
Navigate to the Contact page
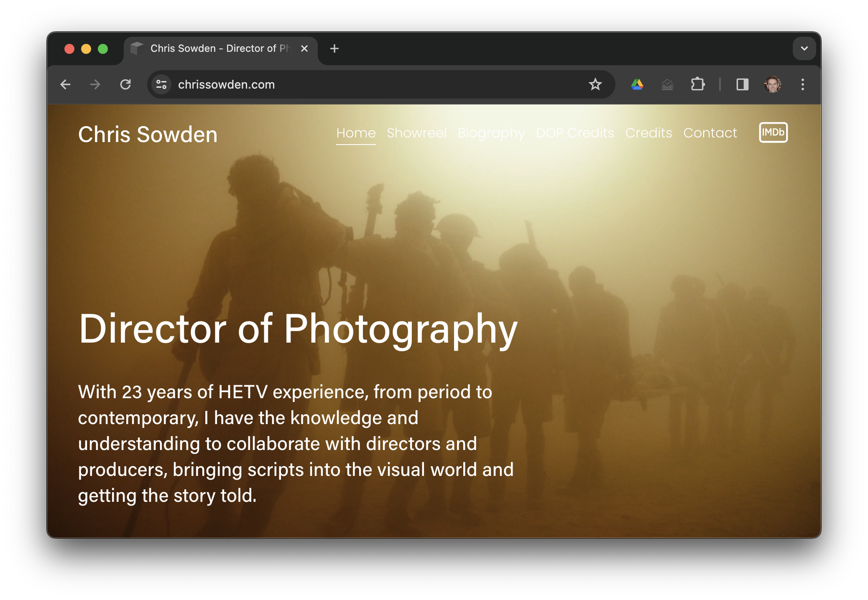[x=710, y=133]
